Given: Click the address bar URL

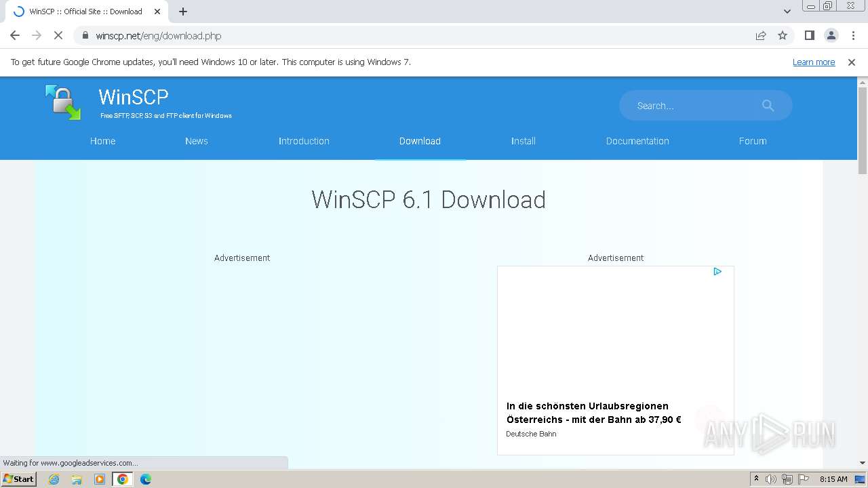Looking at the screenshot, I should tap(159, 36).
